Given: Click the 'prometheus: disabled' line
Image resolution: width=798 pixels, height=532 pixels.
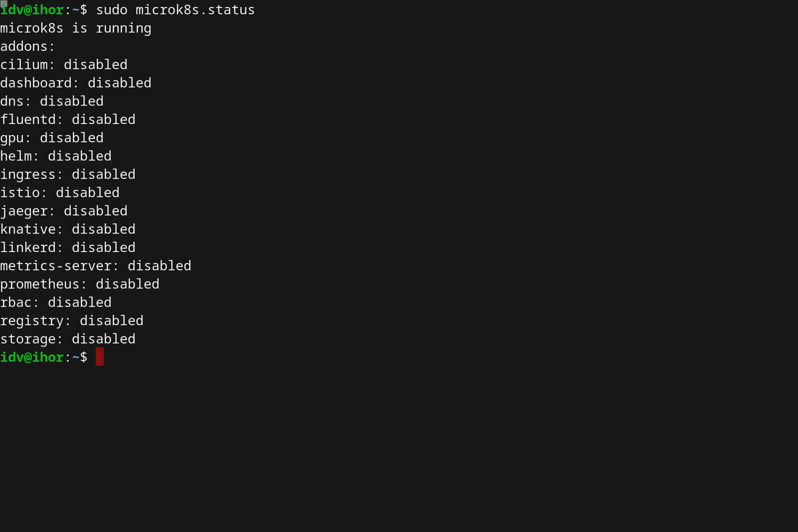Looking at the screenshot, I should (80, 284).
